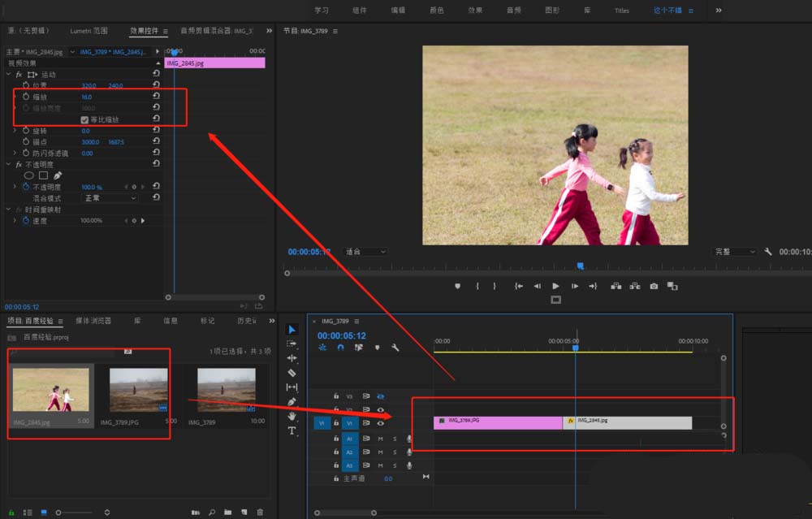812x519 pixels.
Task: Select the IMG_3789.JPG thumbnail in project panel
Action: (x=138, y=391)
